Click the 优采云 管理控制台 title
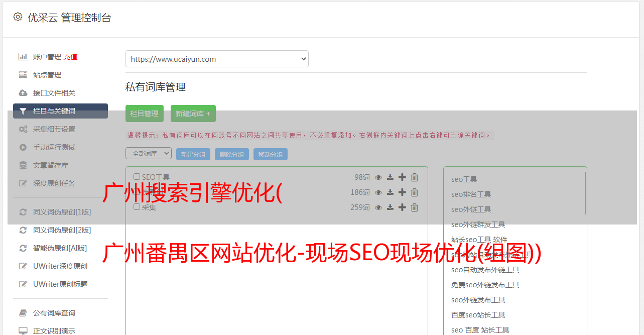Screen dimensions: 644x335 coord(69,18)
